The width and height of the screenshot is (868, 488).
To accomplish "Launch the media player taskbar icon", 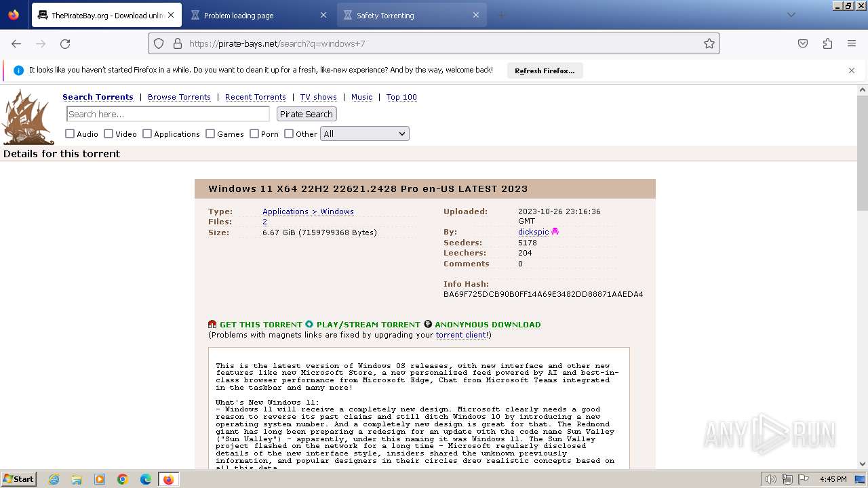I will click(100, 479).
